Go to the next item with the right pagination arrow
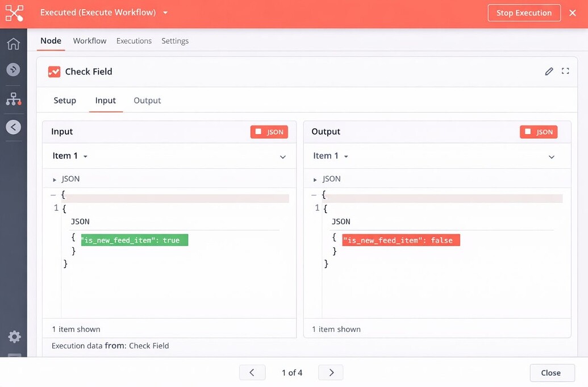 click(331, 372)
